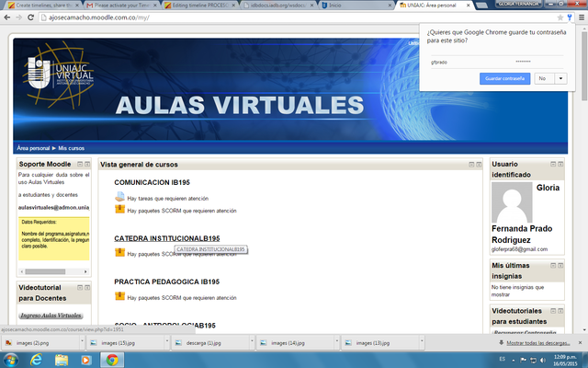Screen dimensions: 588x368
Task: Open options arrow for descarga (1).jpg download
Action: (252, 342)
